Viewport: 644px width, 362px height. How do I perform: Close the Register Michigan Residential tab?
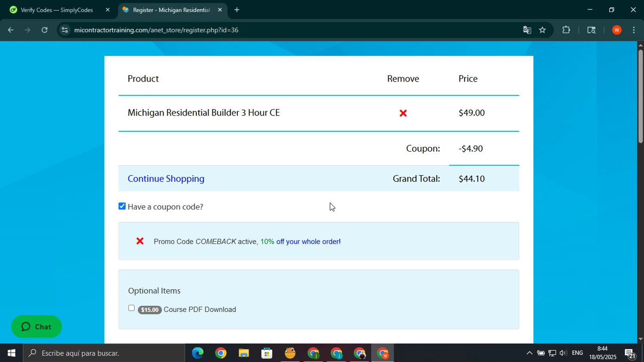(220, 10)
